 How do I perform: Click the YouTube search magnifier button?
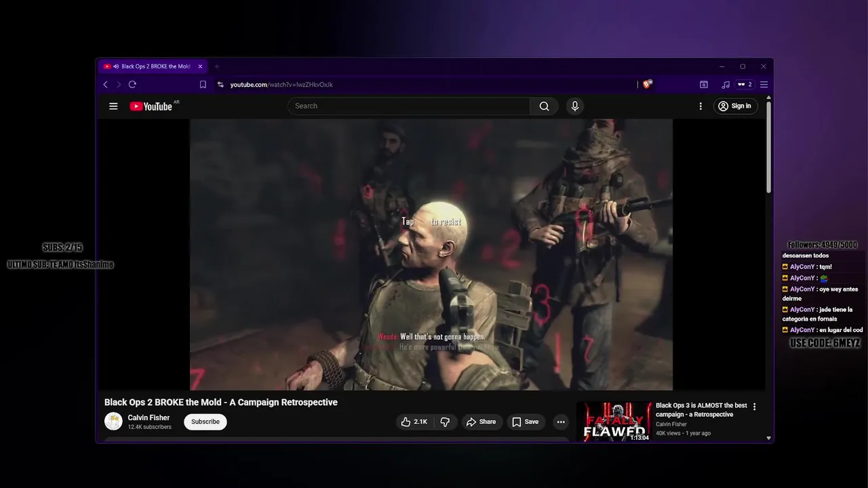click(544, 106)
